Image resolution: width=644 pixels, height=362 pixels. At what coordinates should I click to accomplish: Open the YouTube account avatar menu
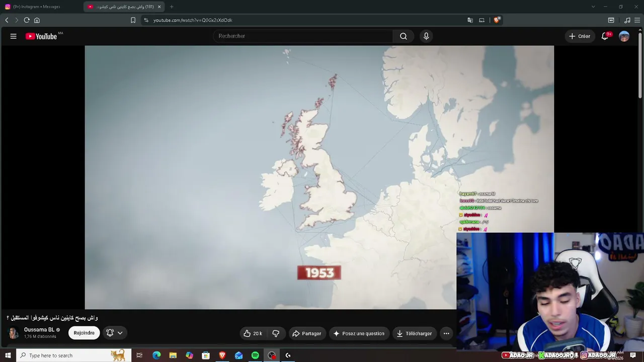click(x=624, y=36)
